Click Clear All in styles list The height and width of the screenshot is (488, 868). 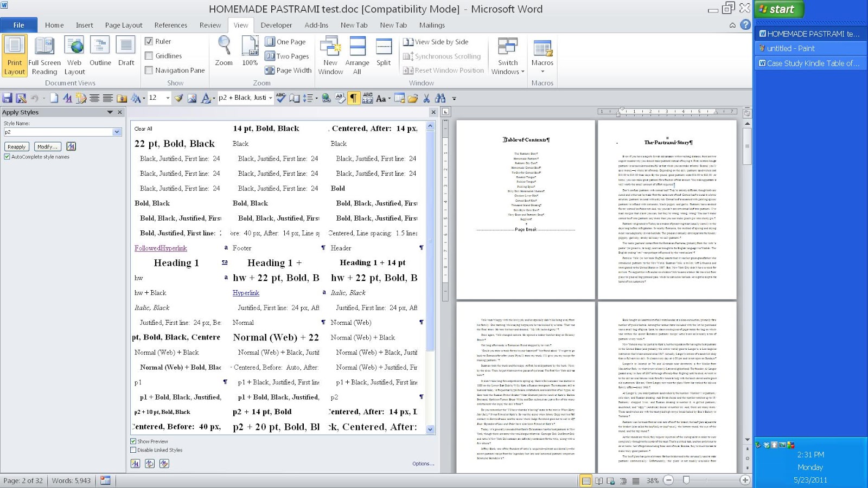click(x=143, y=129)
